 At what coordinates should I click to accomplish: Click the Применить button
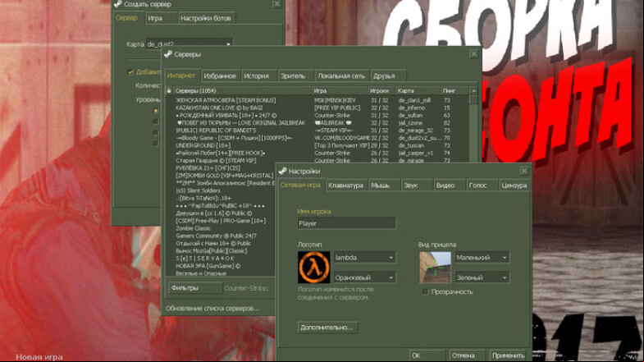(x=509, y=355)
